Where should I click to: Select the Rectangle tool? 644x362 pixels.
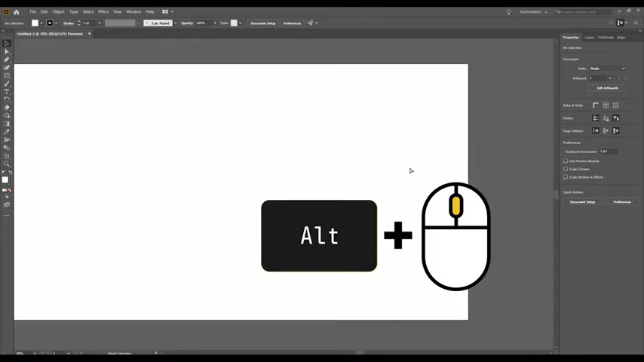[x=7, y=75]
